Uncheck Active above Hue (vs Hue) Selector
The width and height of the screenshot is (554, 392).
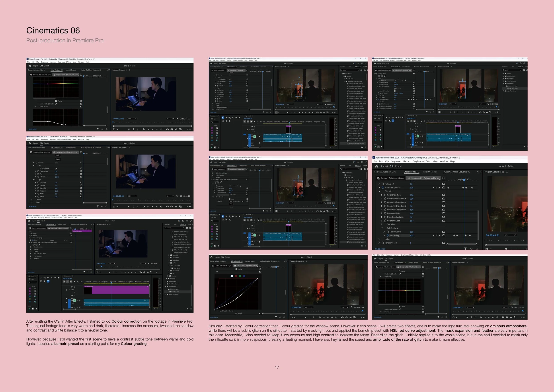click(x=400, y=307)
